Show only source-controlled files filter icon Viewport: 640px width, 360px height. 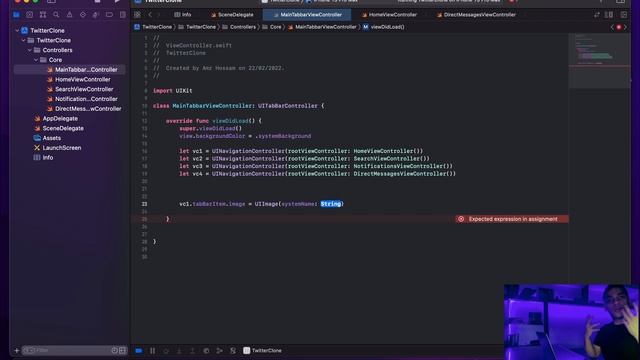[x=122, y=350]
